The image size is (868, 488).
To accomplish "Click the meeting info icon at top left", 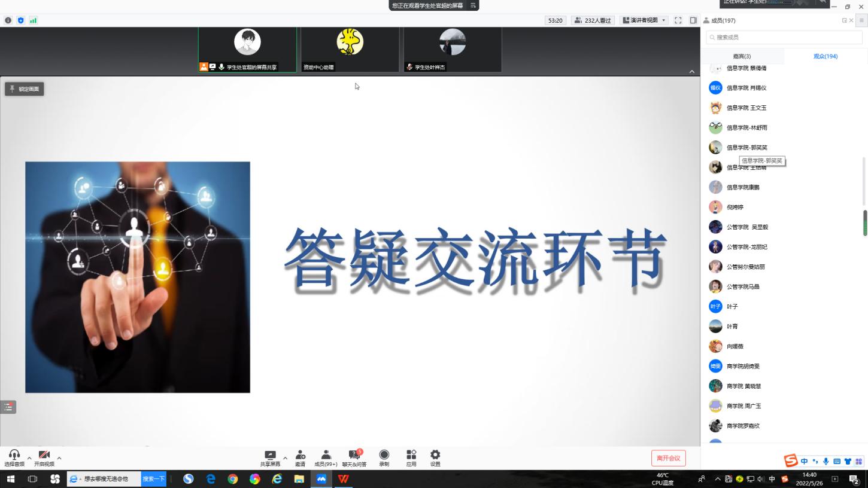I will pos(8,20).
